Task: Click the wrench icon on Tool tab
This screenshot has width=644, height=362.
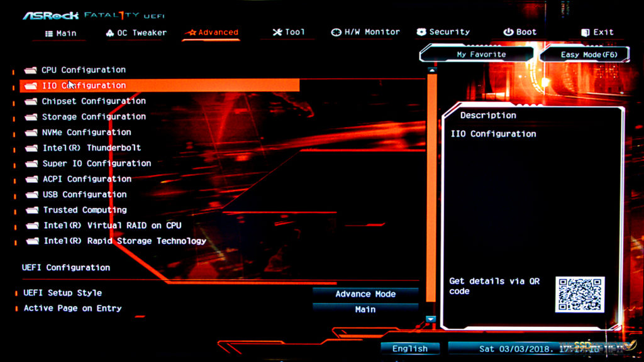Action: (x=277, y=32)
